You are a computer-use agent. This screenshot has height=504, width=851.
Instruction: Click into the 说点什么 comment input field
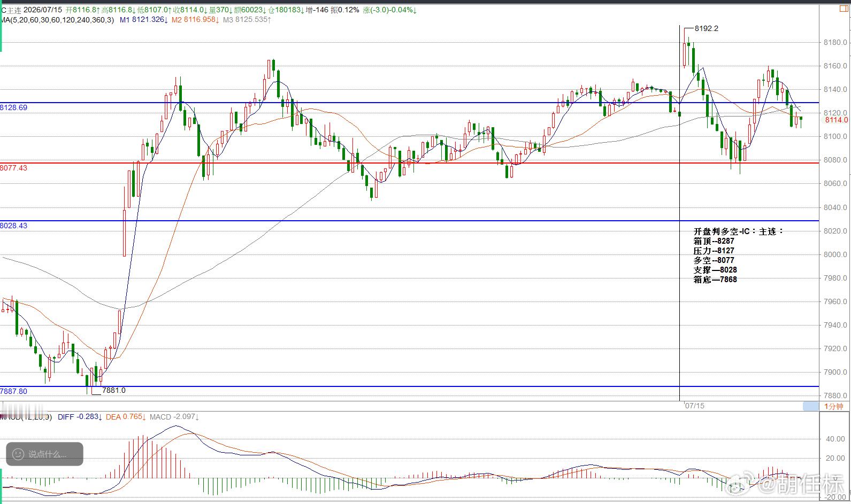click(x=45, y=454)
